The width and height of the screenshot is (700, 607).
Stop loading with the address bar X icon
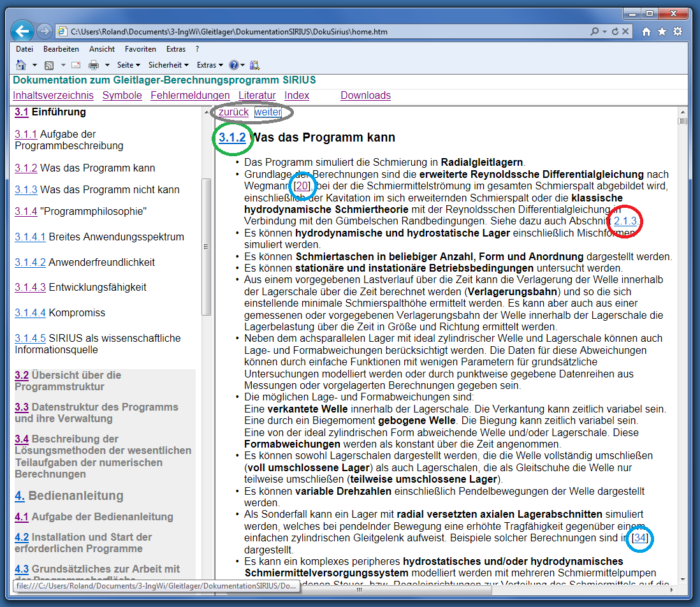pyautogui.click(x=625, y=31)
